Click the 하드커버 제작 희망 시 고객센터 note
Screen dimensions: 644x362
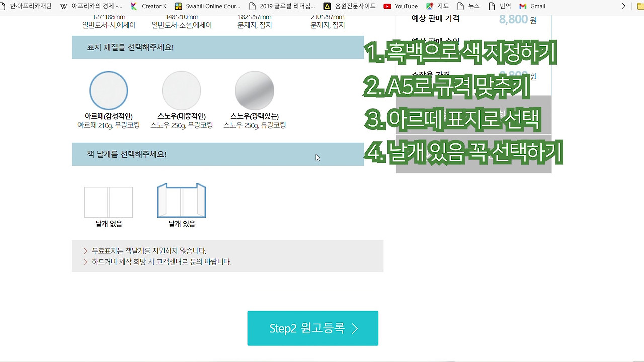tap(161, 262)
